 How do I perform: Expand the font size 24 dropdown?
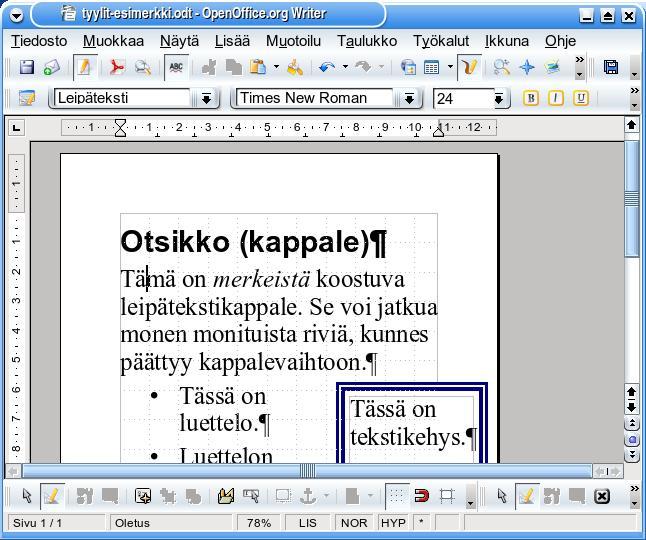[499, 99]
